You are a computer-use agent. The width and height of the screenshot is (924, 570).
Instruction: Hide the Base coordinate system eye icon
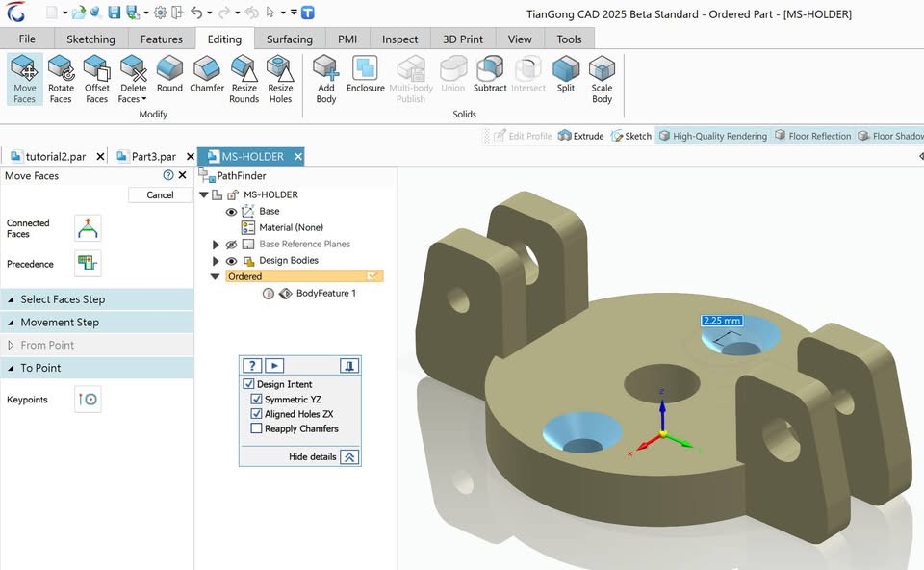[x=232, y=212]
